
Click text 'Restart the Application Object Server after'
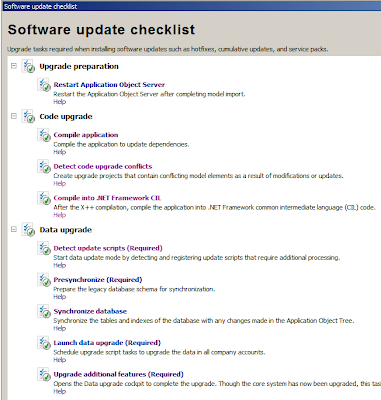click(149, 94)
